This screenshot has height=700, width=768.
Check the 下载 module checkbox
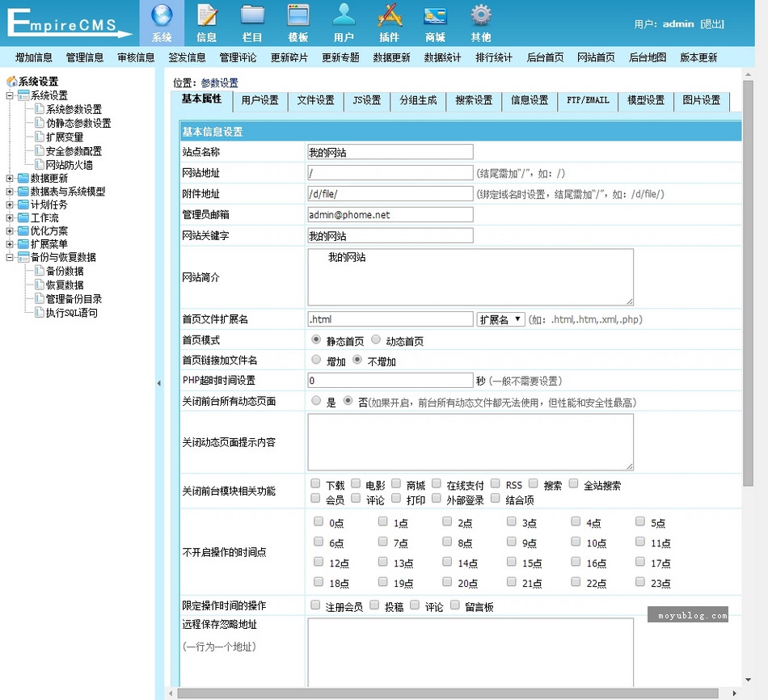315,484
